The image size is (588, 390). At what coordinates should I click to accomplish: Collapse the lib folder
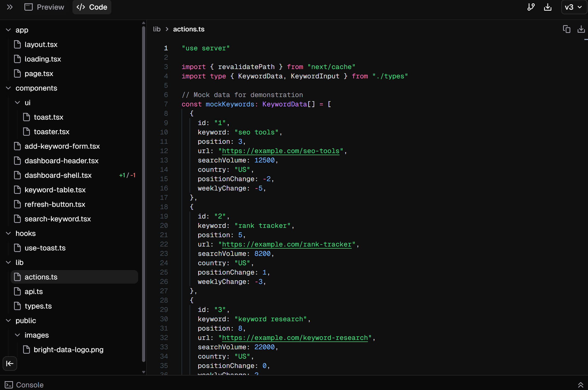8,262
